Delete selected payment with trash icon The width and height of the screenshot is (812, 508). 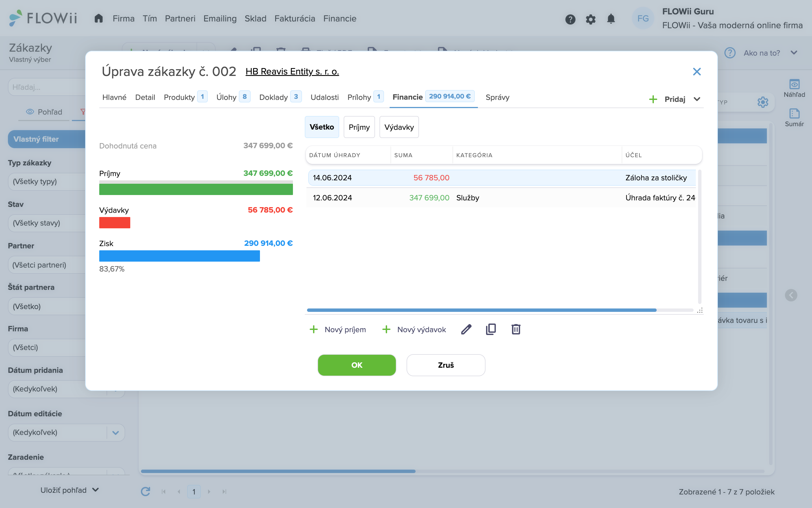(x=516, y=329)
